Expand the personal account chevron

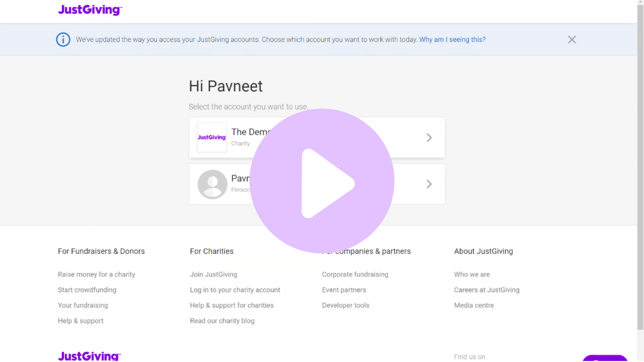(429, 184)
